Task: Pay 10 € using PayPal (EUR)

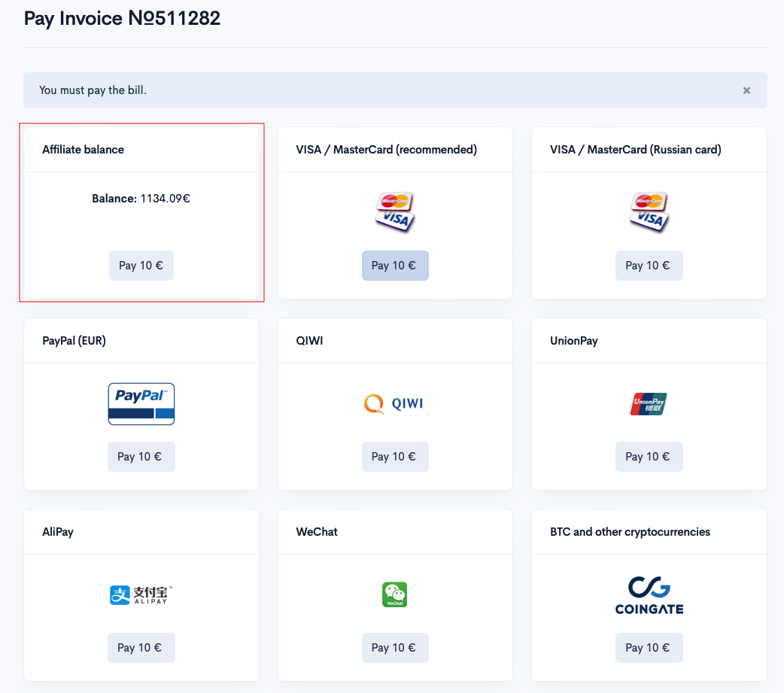Action: (x=141, y=457)
